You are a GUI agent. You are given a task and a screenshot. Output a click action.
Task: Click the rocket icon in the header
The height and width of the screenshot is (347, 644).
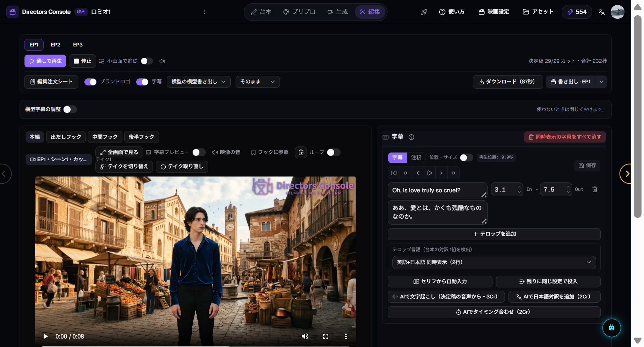click(424, 12)
